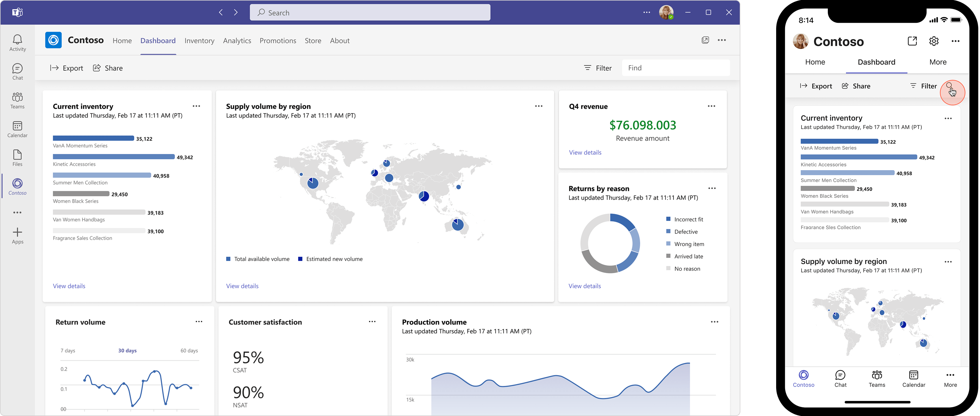Switch to the Analytics tab

click(x=237, y=41)
